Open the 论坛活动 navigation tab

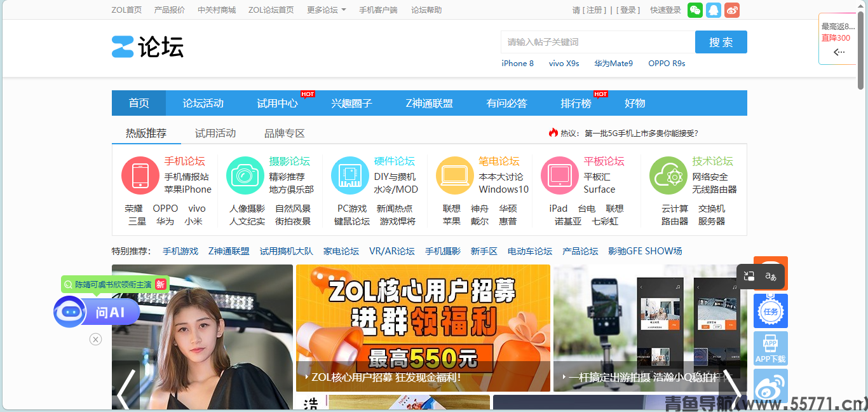[x=203, y=103]
